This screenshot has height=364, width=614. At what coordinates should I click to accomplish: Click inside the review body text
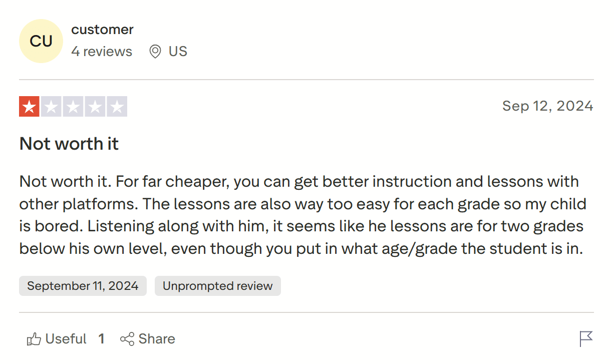click(x=300, y=214)
